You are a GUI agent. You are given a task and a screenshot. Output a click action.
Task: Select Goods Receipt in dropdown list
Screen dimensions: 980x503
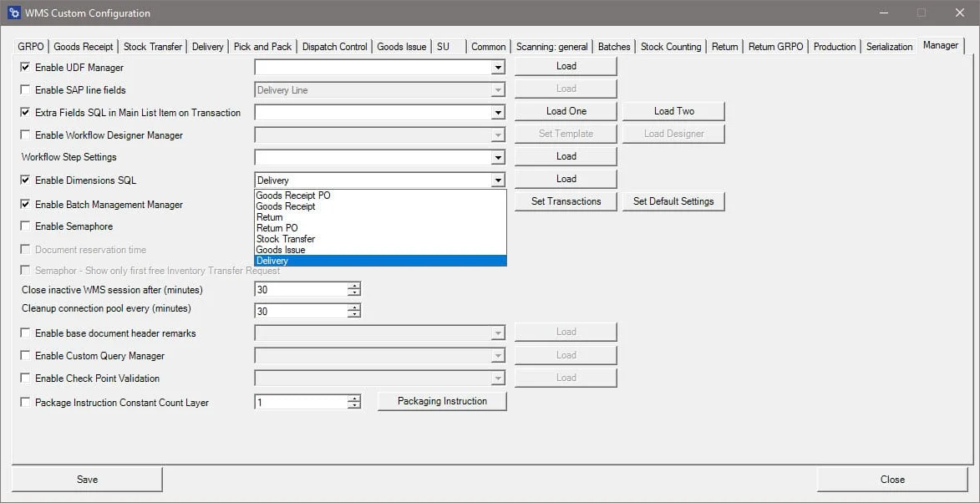[380, 206]
